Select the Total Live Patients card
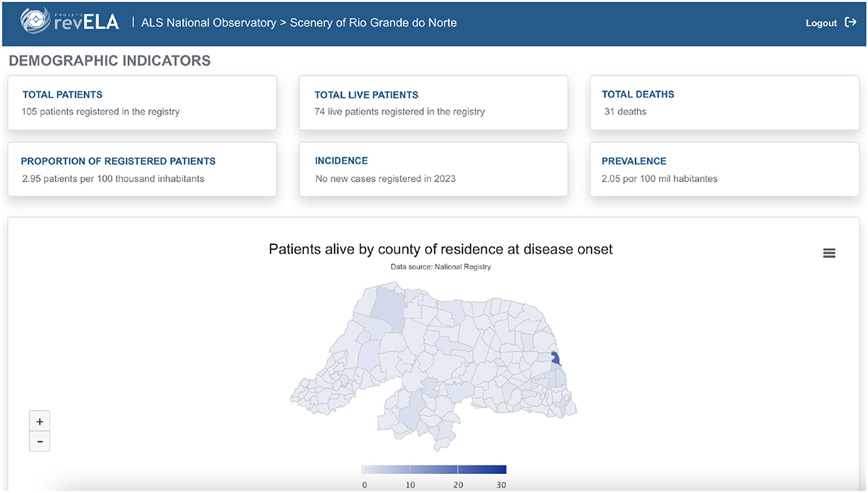This screenshot has width=868, height=493. [433, 103]
